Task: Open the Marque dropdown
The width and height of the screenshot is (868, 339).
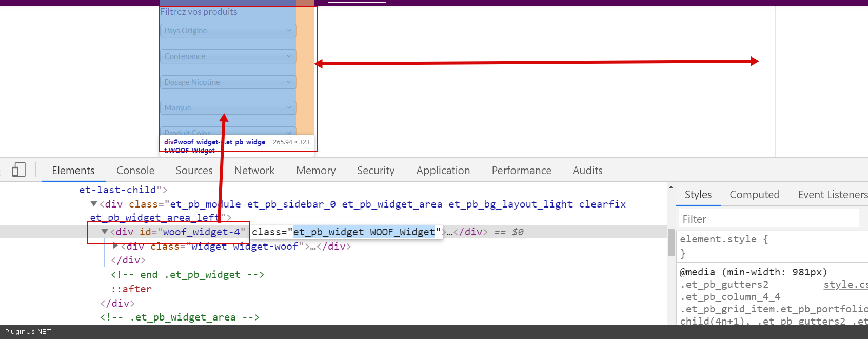Action: coord(228,108)
